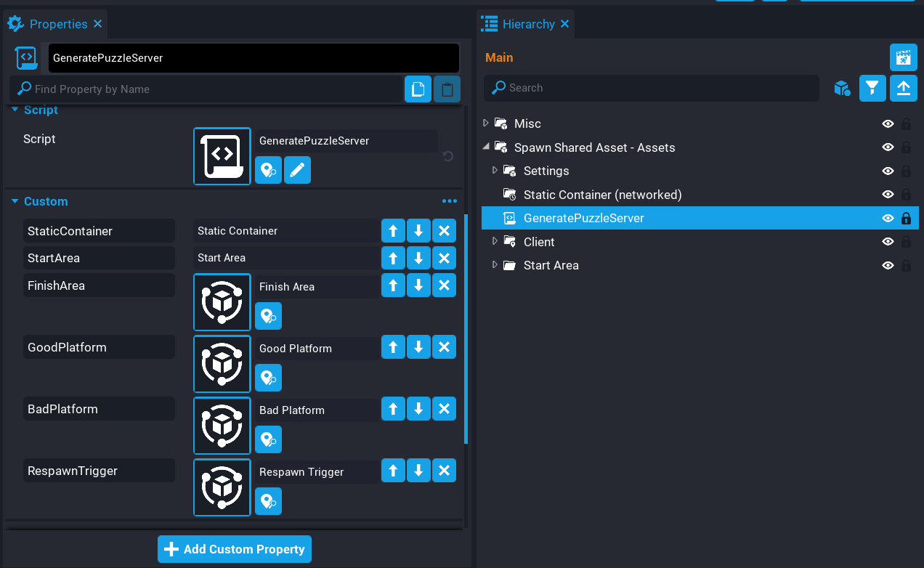This screenshot has width=924, height=568.
Task: Click the edit script pencil icon
Action: tap(297, 171)
